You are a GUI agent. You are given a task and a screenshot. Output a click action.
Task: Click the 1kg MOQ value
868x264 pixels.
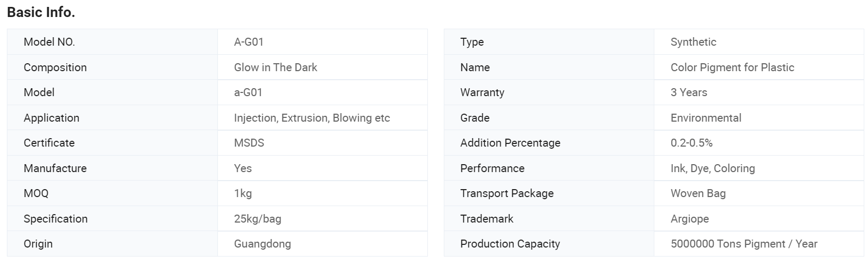pos(243,193)
